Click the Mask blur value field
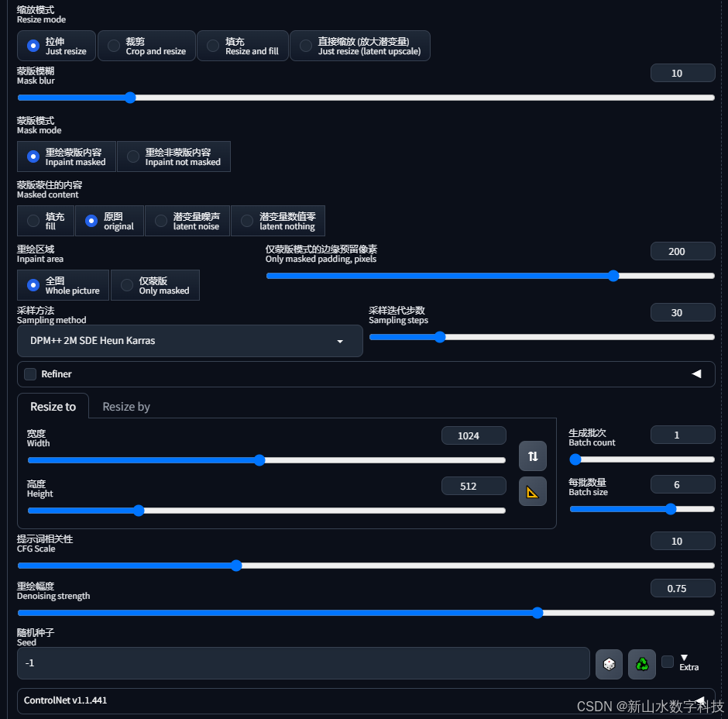 coord(682,73)
